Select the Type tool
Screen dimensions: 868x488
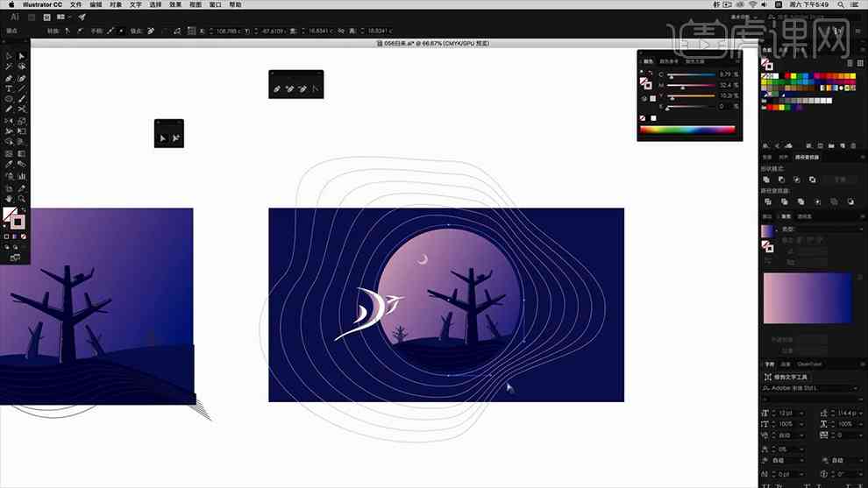pos(9,88)
